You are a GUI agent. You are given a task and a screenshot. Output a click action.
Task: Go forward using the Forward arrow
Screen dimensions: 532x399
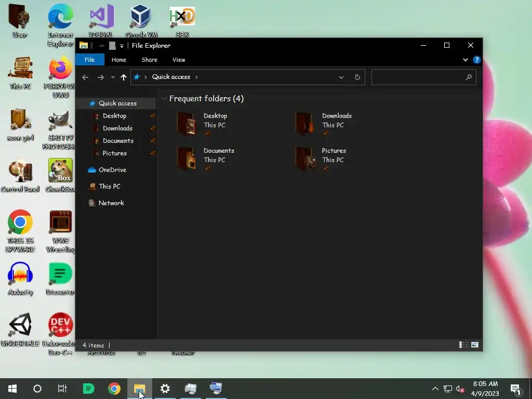[100, 77]
